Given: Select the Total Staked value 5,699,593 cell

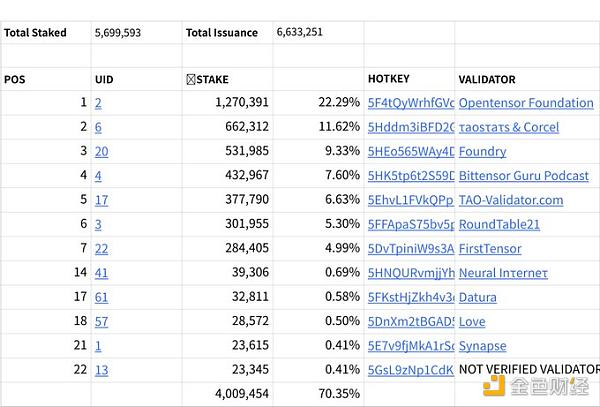Looking at the screenshot, I should click(x=118, y=33).
